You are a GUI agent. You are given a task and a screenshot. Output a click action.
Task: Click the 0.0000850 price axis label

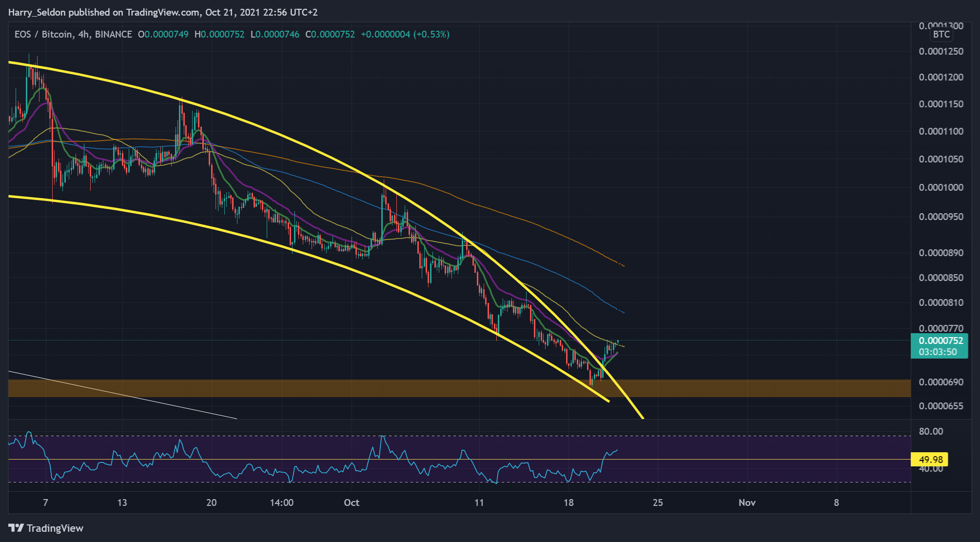point(941,278)
